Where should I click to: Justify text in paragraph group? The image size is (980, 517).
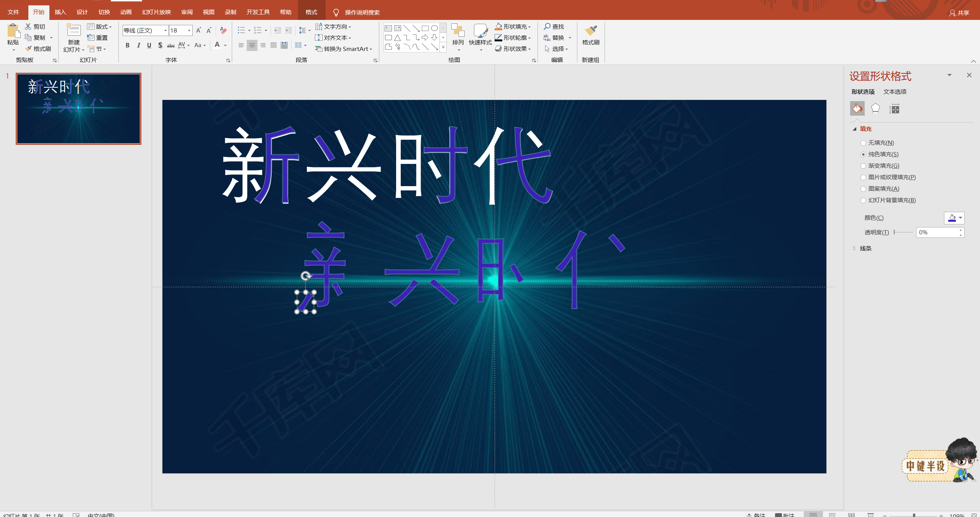coord(274,45)
